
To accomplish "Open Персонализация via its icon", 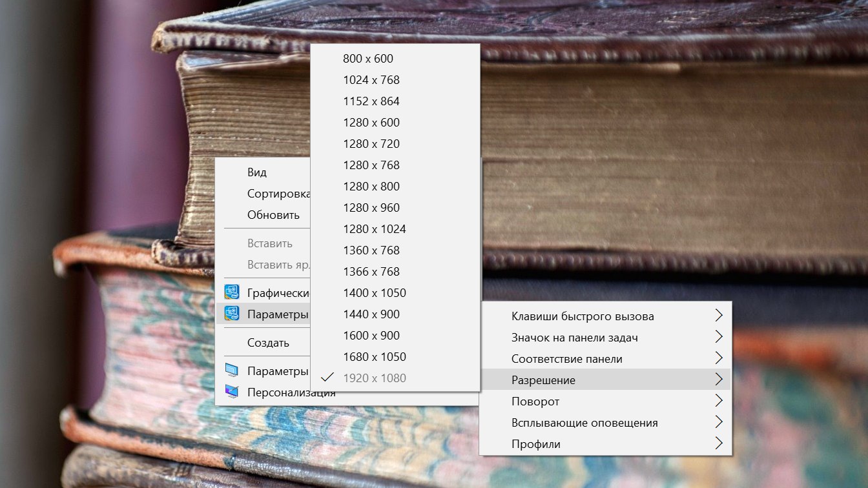I will (231, 392).
